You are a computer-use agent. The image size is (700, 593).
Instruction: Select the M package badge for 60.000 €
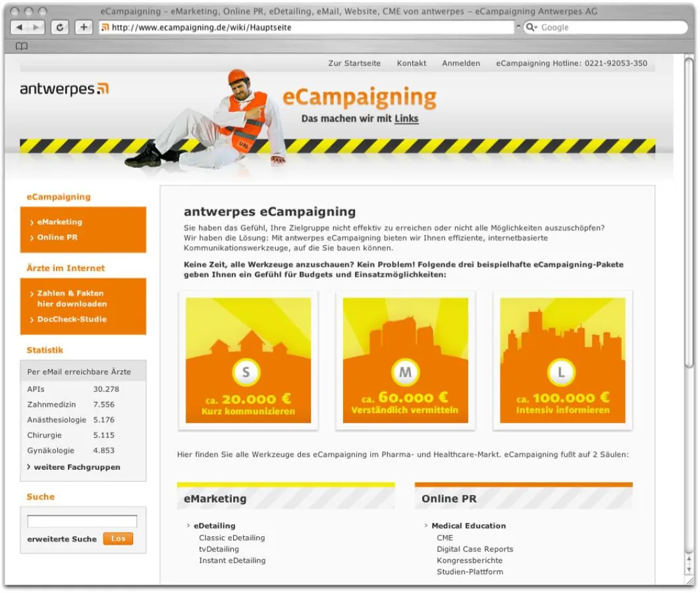404,372
